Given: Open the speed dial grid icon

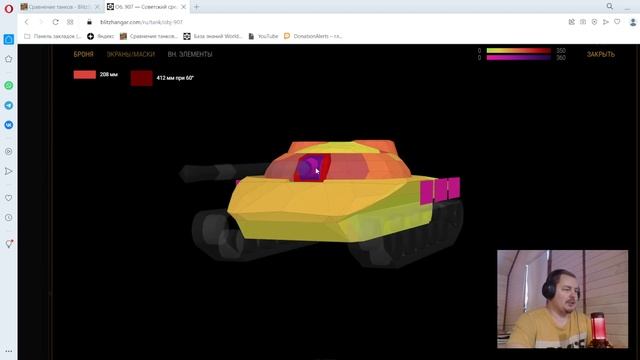Looking at the screenshot, I should tap(70, 22).
